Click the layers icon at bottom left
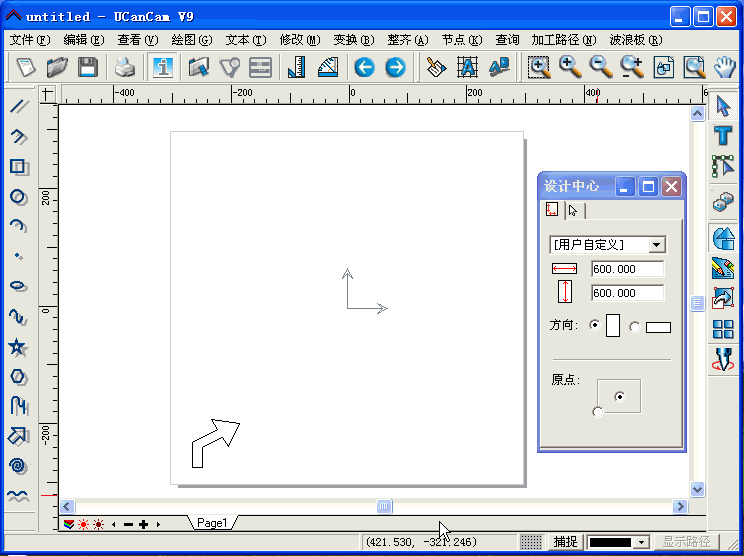 [x=69, y=524]
